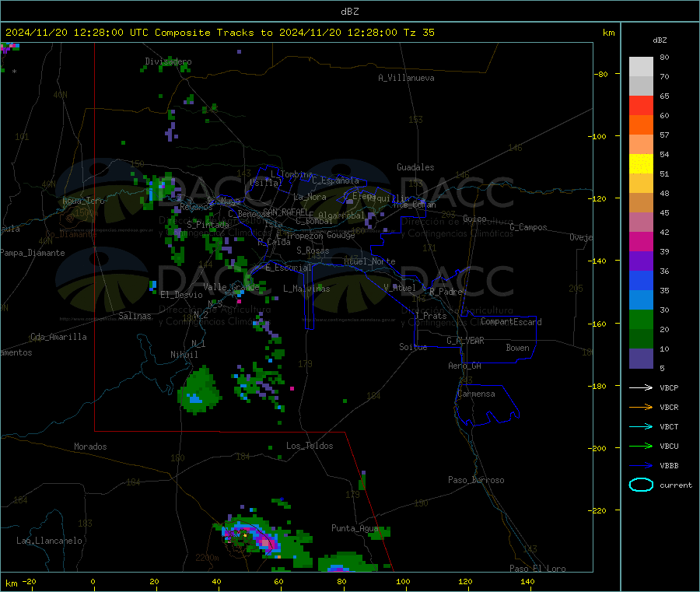
Task: Click the 'Soitue' place label
Action: pos(413,347)
